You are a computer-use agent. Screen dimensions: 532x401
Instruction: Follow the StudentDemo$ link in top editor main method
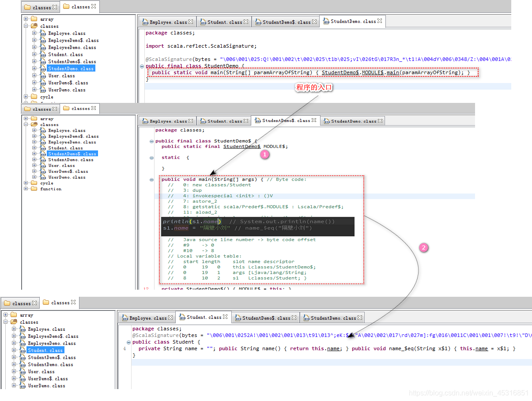tap(340, 72)
